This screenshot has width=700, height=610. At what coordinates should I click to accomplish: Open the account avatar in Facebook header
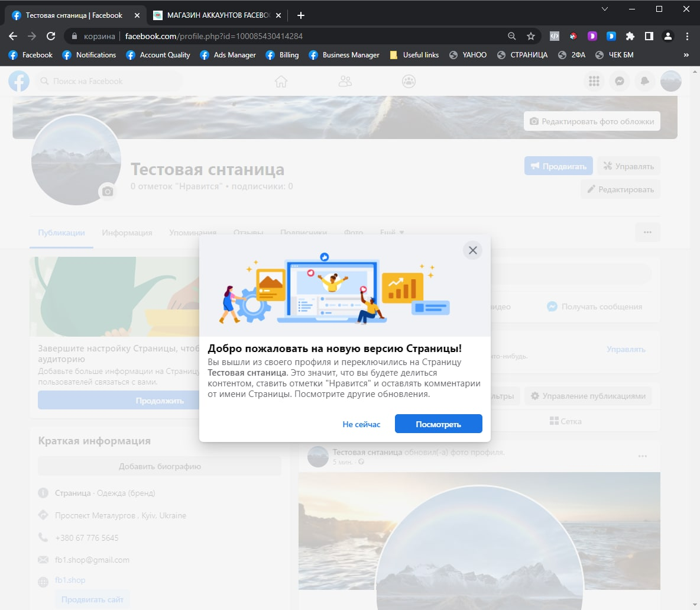point(670,81)
